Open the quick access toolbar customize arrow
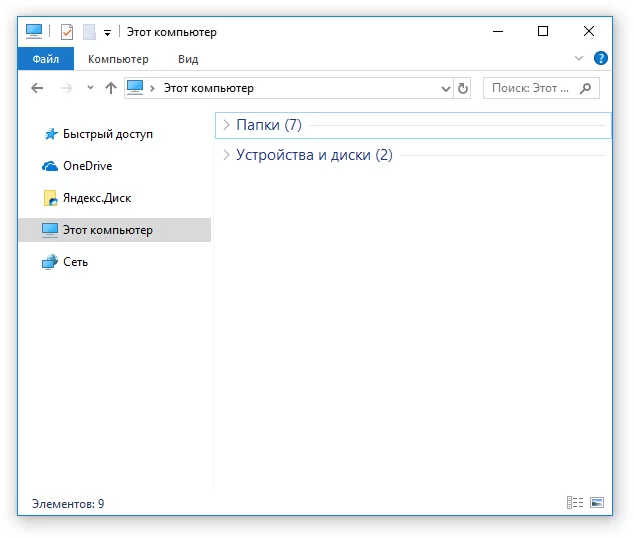 (x=107, y=33)
